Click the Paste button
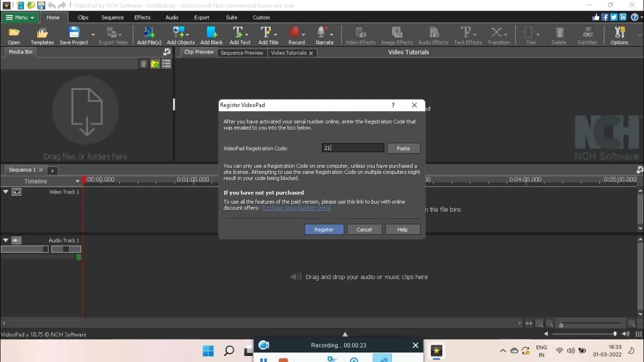The image size is (644, 362). coord(404,148)
